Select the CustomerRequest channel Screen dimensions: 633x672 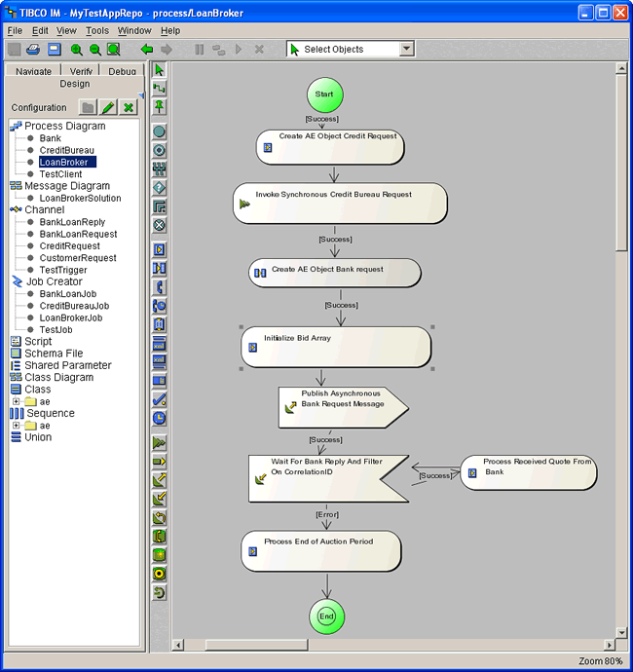pos(78,258)
